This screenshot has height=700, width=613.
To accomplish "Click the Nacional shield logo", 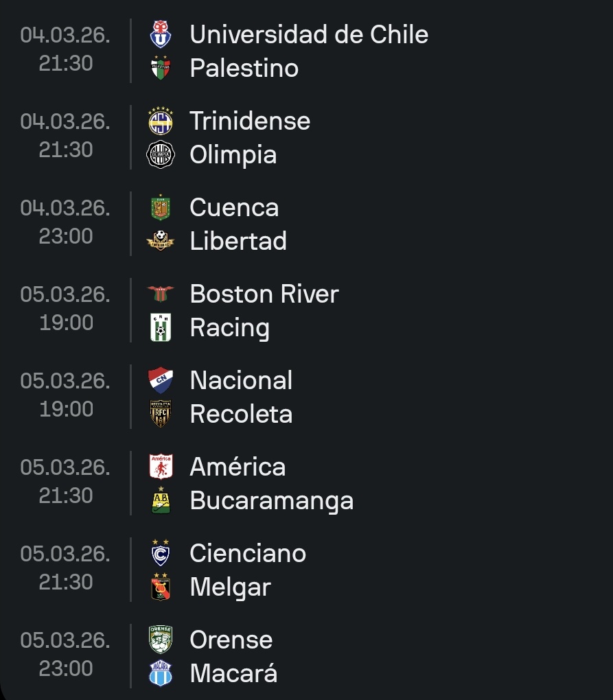I will 161,381.
